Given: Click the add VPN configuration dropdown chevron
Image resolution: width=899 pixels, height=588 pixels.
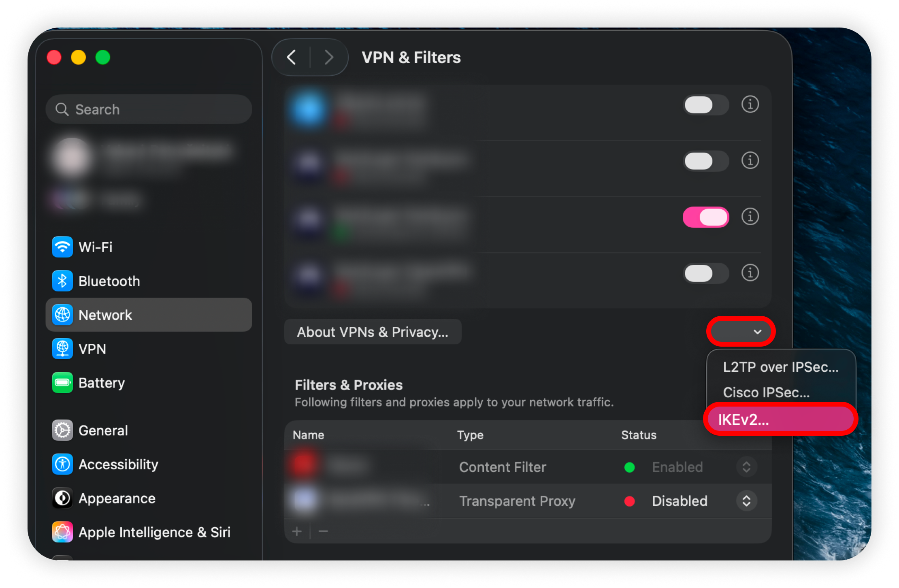Looking at the screenshot, I should coord(757,332).
